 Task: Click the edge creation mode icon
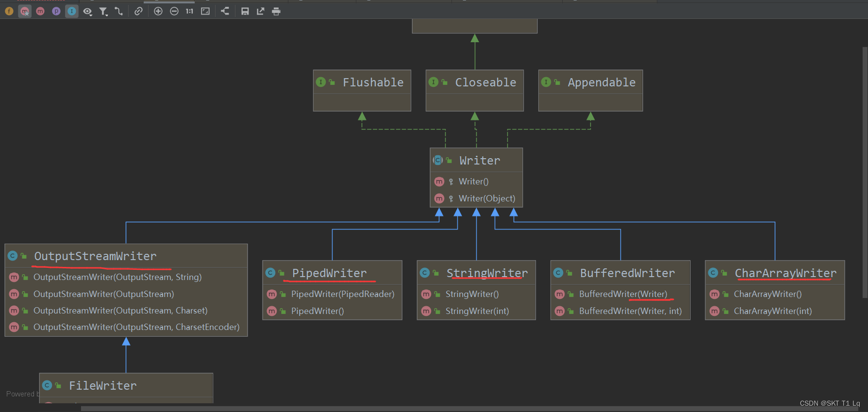point(119,11)
